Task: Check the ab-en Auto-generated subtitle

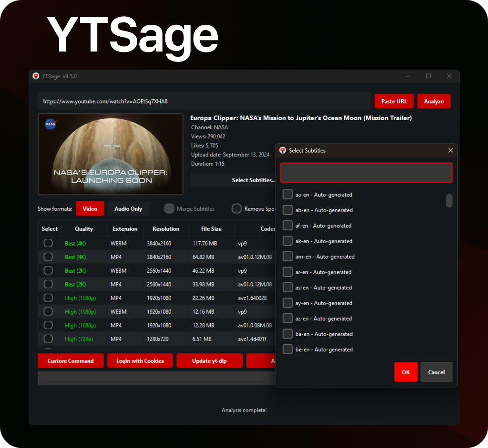Action: (287, 210)
